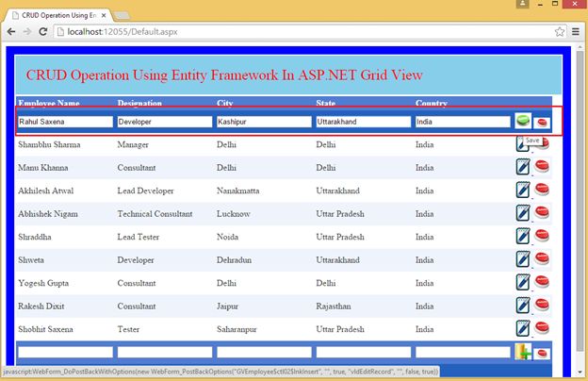This screenshot has width=588, height=381.
Task: Click the empty State field in footer row
Action: pos(364,352)
